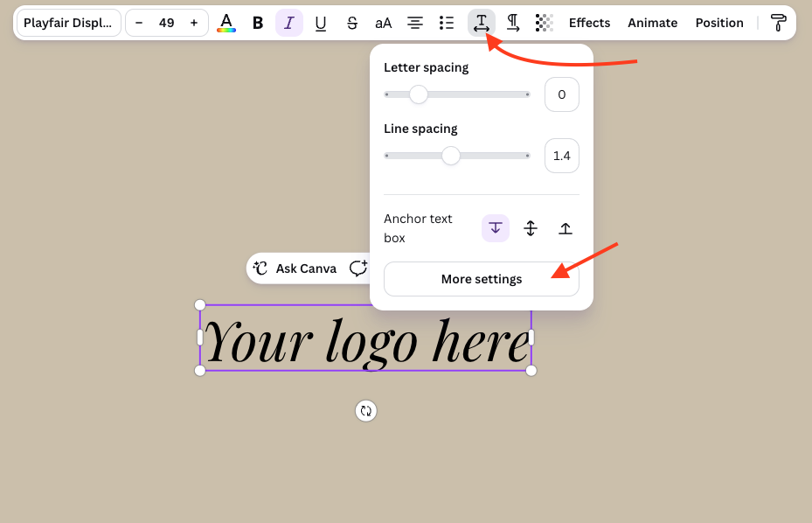
Task: Click the letter spacing slider handle
Action: pyautogui.click(x=419, y=94)
